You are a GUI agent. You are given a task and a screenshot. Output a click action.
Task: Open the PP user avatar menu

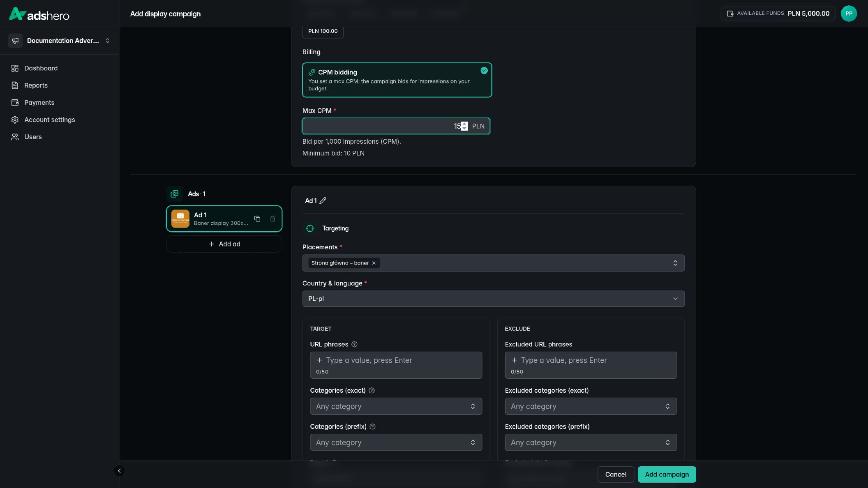tap(849, 14)
